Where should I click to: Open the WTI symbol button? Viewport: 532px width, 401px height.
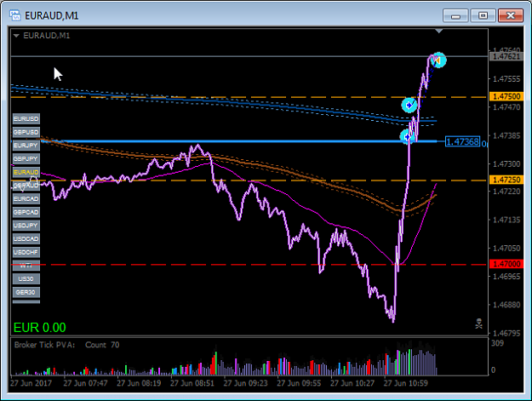pyautogui.click(x=26, y=266)
